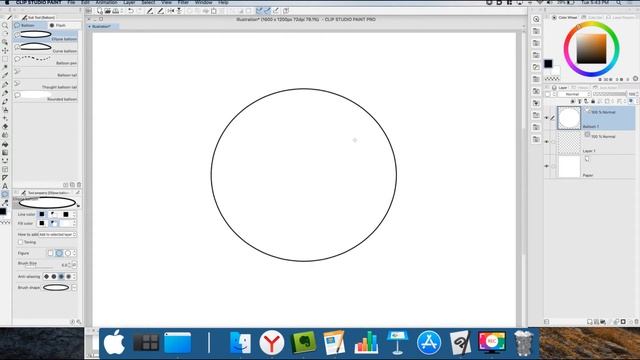This screenshot has height=360, width=640.
Task: Open the Layer menu
Action: pyautogui.click(x=129, y=2)
